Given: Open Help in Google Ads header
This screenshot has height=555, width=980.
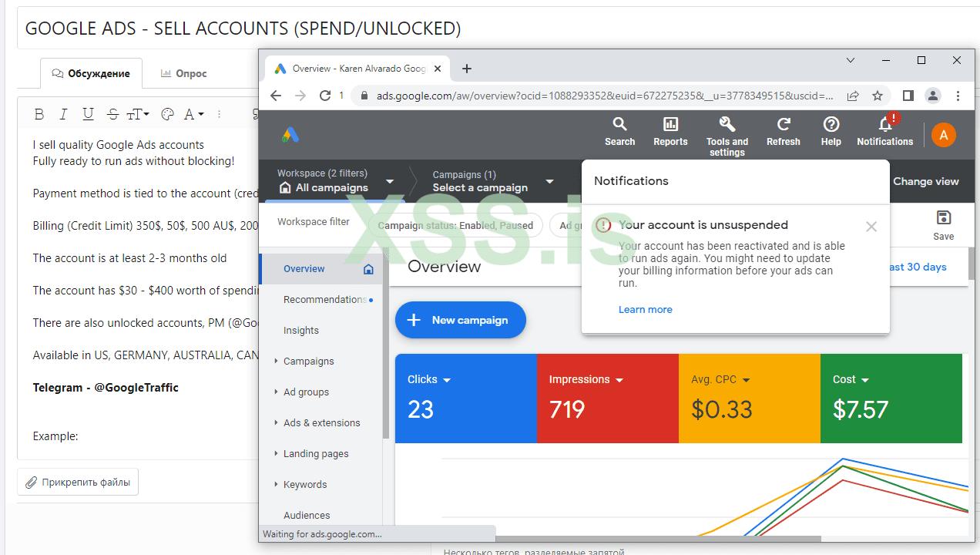Looking at the screenshot, I should coord(831,132).
